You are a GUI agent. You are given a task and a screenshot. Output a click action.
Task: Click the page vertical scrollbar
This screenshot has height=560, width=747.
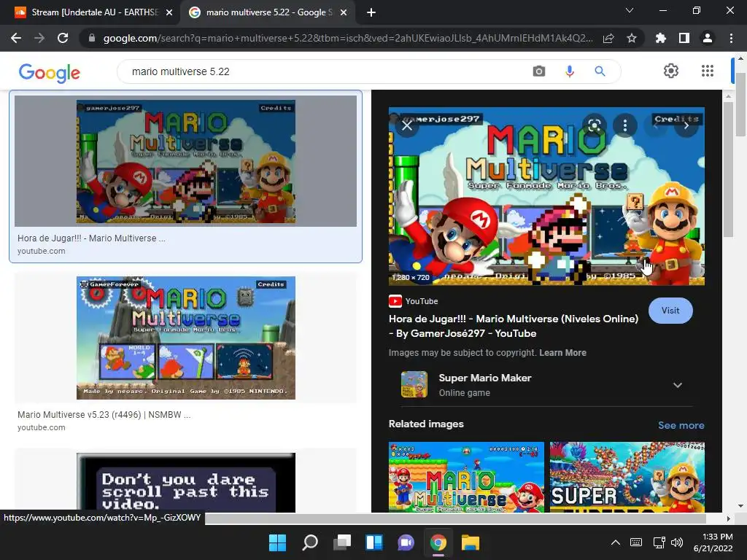pos(741,105)
